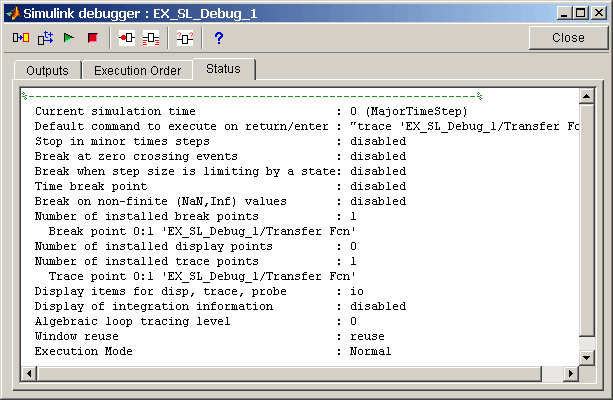Switch to the Outputs tab
This screenshot has height=400, width=613.
[47, 70]
